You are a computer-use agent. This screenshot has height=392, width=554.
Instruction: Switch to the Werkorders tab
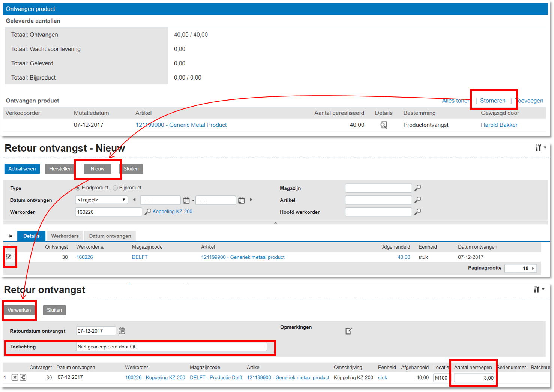65,236
